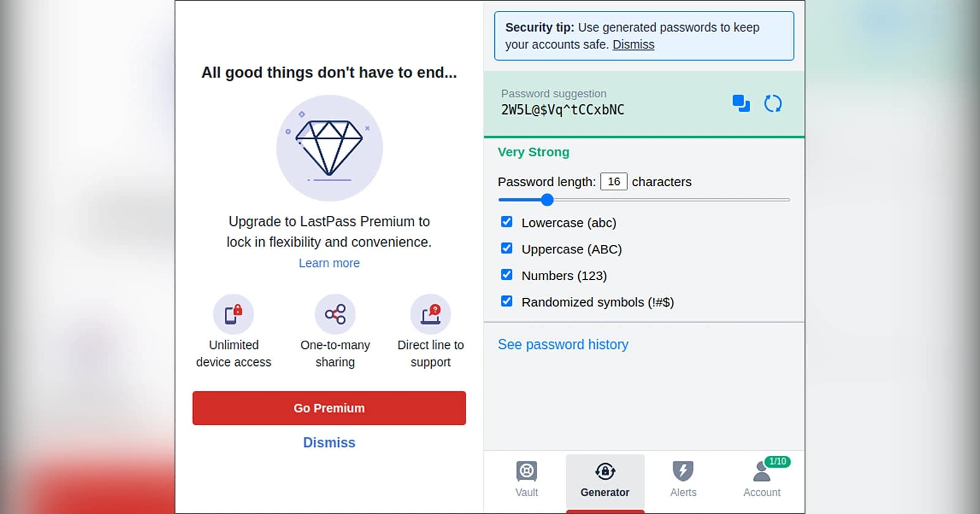
Task: Open the Account tab
Action: (761, 472)
